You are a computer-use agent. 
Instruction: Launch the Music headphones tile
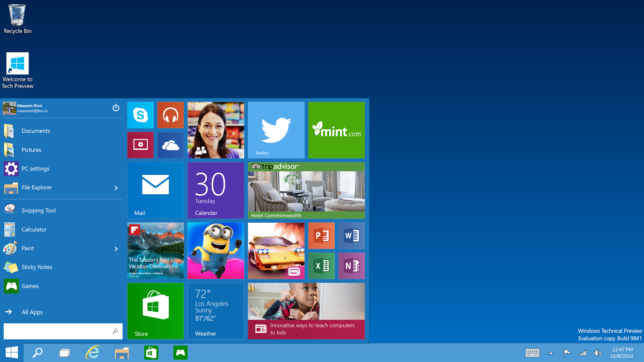point(171,115)
